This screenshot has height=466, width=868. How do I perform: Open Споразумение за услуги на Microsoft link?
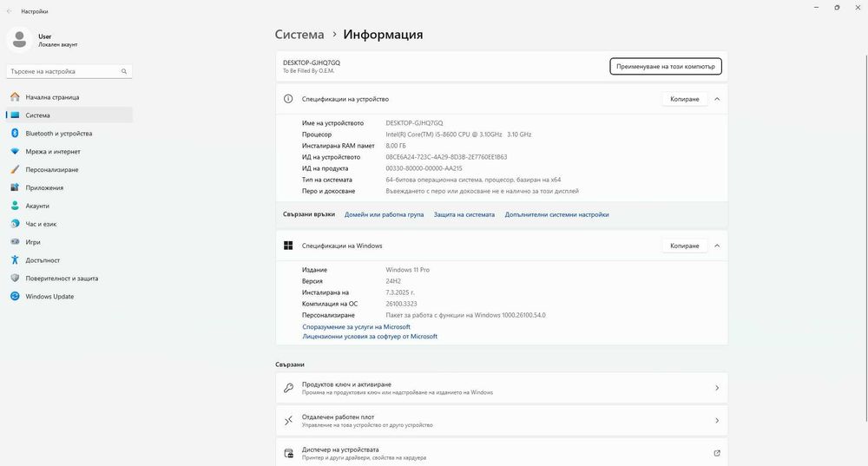pos(356,327)
